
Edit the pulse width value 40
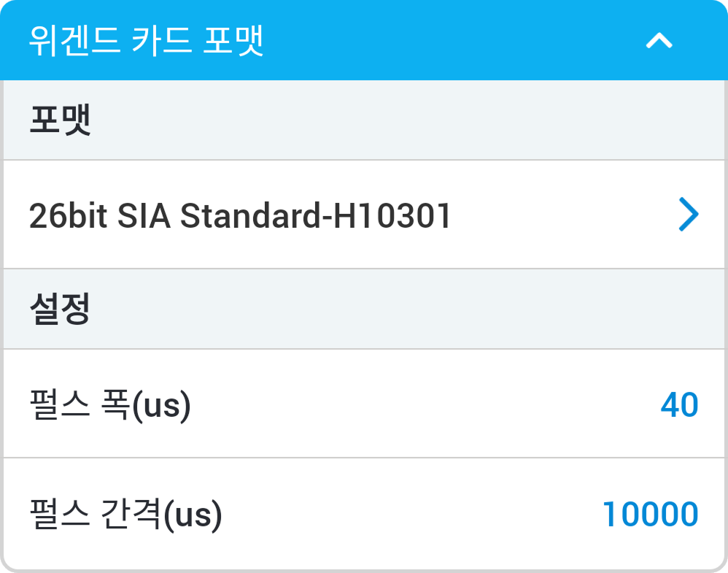(679, 405)
